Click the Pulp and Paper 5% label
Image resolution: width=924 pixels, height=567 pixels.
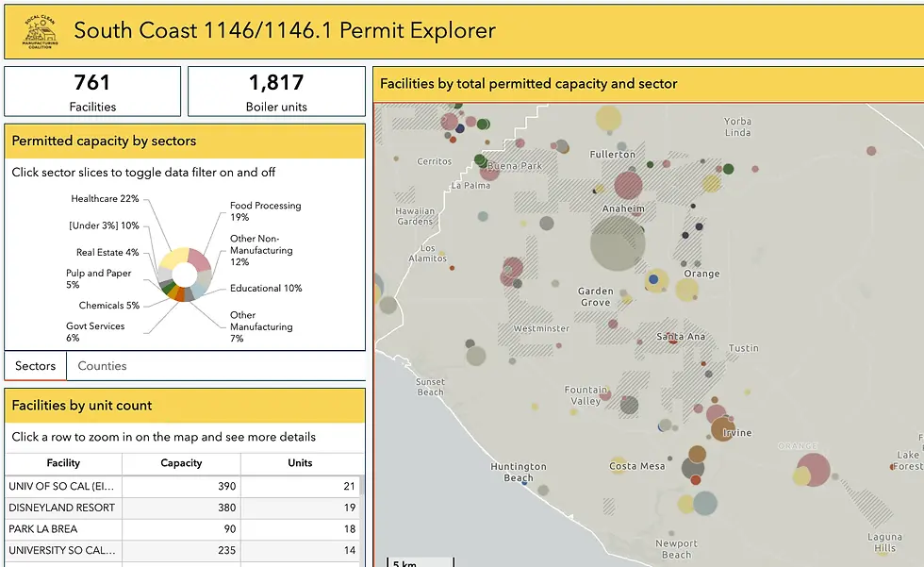click(98, 279)
